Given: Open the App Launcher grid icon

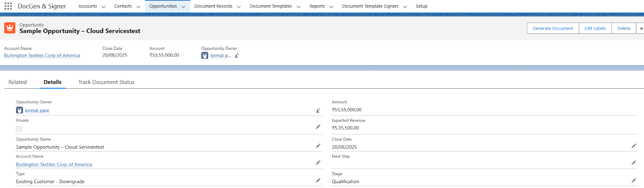Looking at the screenshot, I should 8,6.
